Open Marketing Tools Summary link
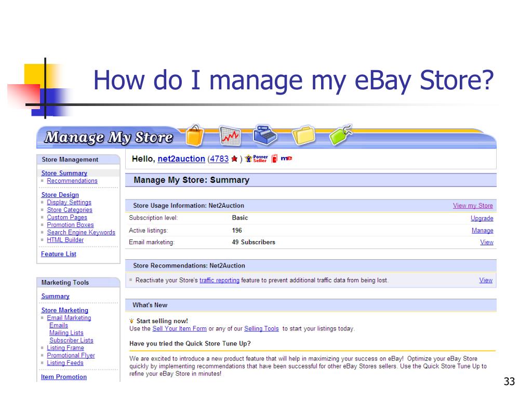This screenshot has height=399, width=532. point(55,296)
